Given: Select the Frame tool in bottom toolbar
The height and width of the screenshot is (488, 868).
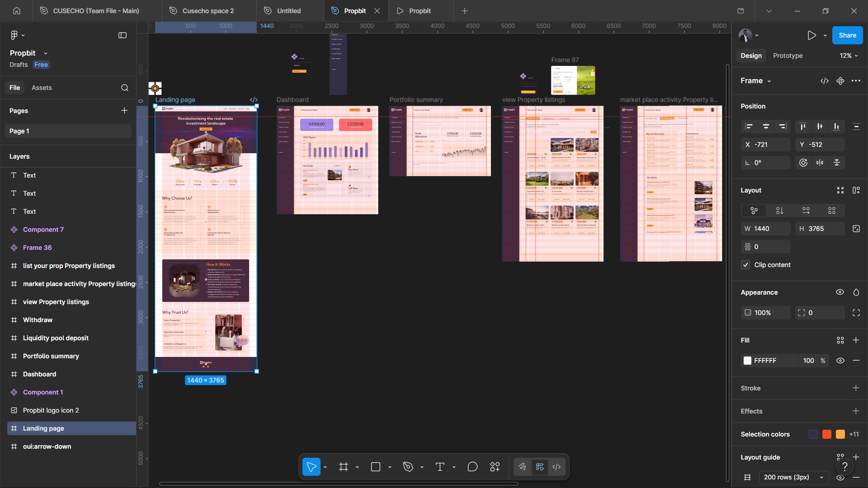Looking at the screenshot, I should (344, 467).
